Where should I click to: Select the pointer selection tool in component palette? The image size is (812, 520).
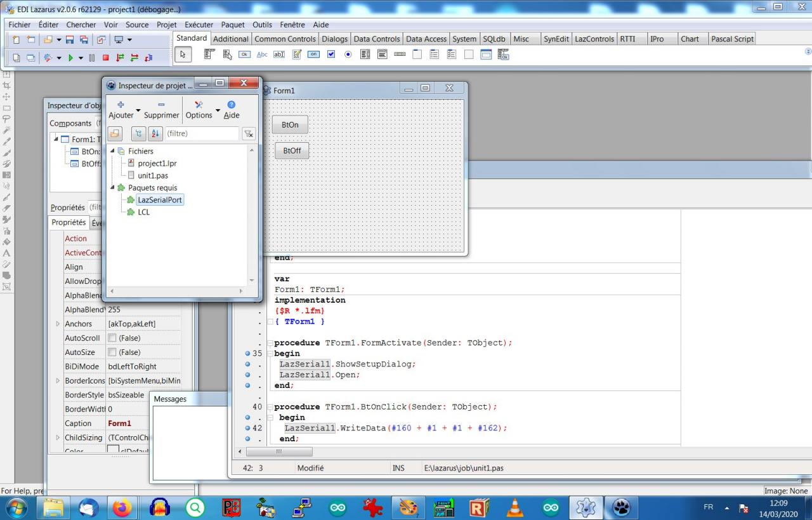[x=183, y=55]
